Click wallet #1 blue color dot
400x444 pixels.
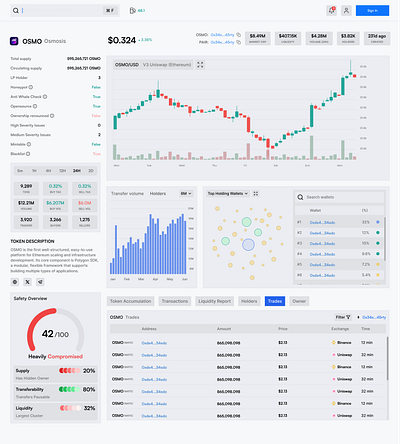tap(378, 222)
